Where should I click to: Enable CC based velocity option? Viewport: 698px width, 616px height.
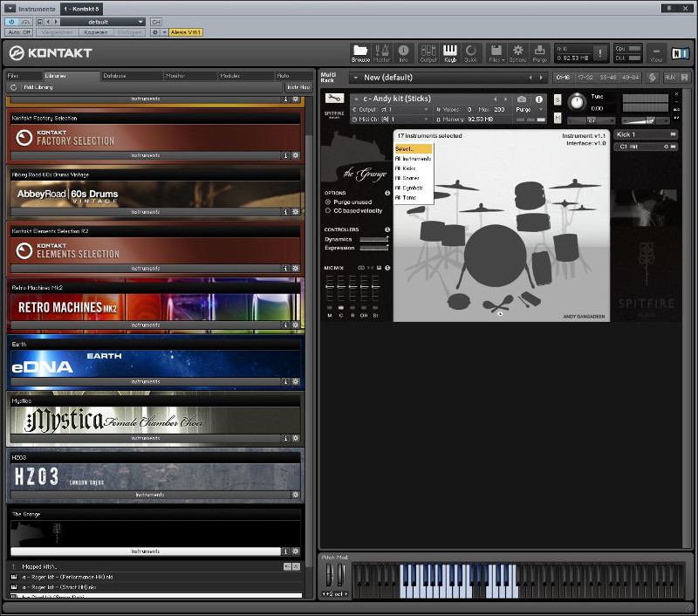pos(328,210)
